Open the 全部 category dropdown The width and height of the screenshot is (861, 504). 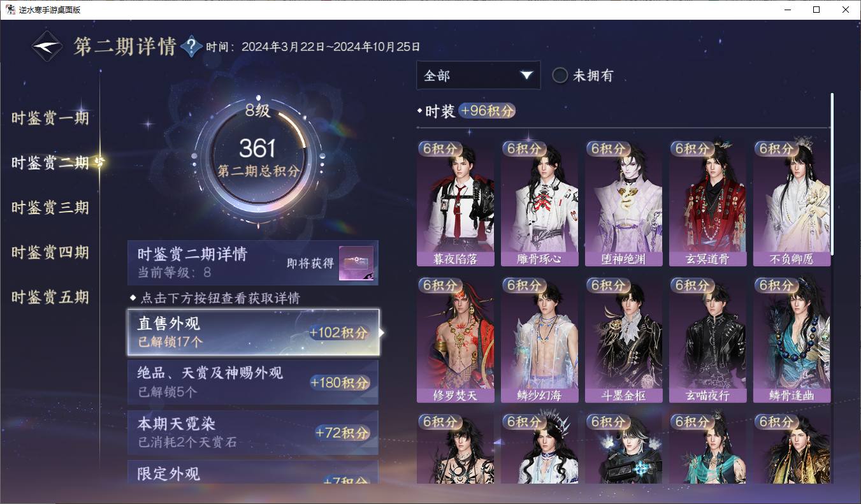coord(478,75)
